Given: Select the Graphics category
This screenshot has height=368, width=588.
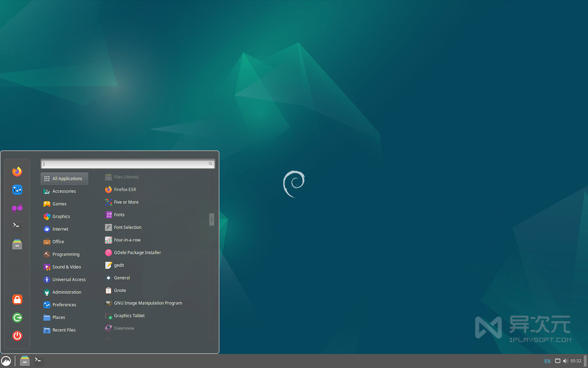Looking at the screenshot, I should point(61,216).
